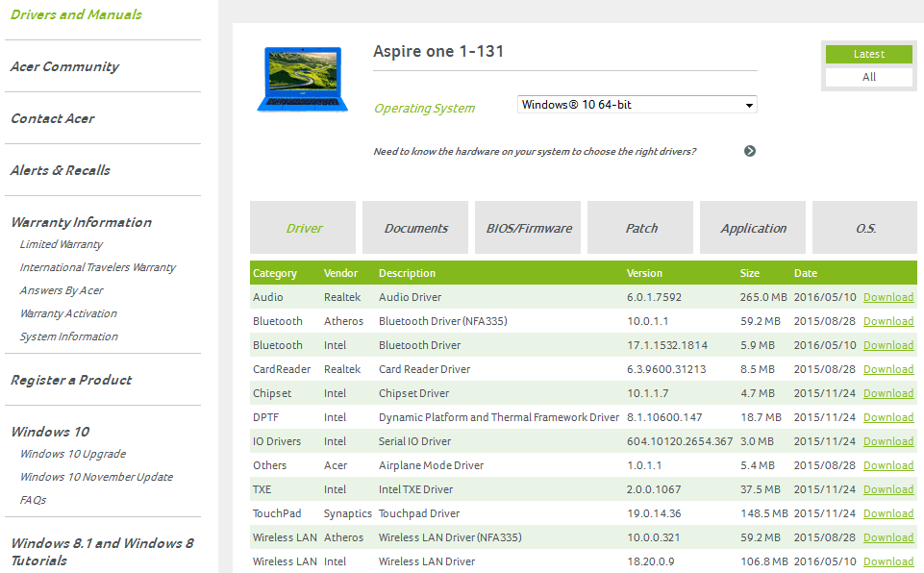
Task: Click the Category column header
Action: [275, 273]
